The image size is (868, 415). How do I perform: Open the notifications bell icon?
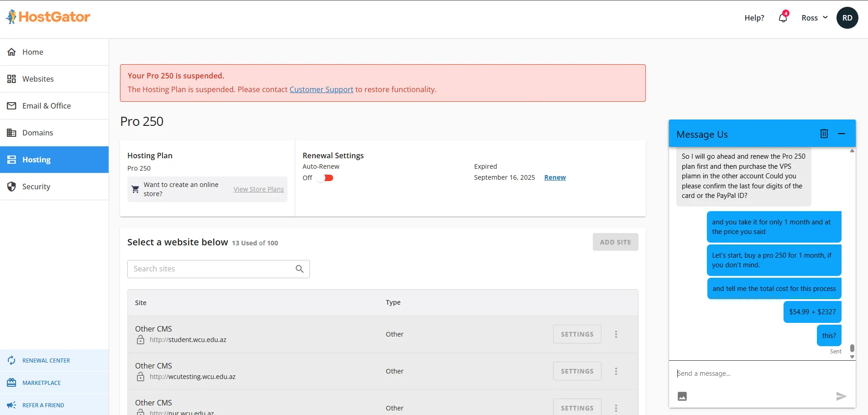[783, 18]
